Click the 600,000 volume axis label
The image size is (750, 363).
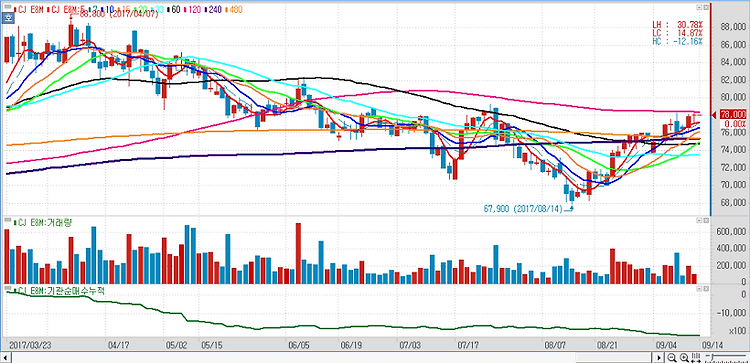point(731,231)
